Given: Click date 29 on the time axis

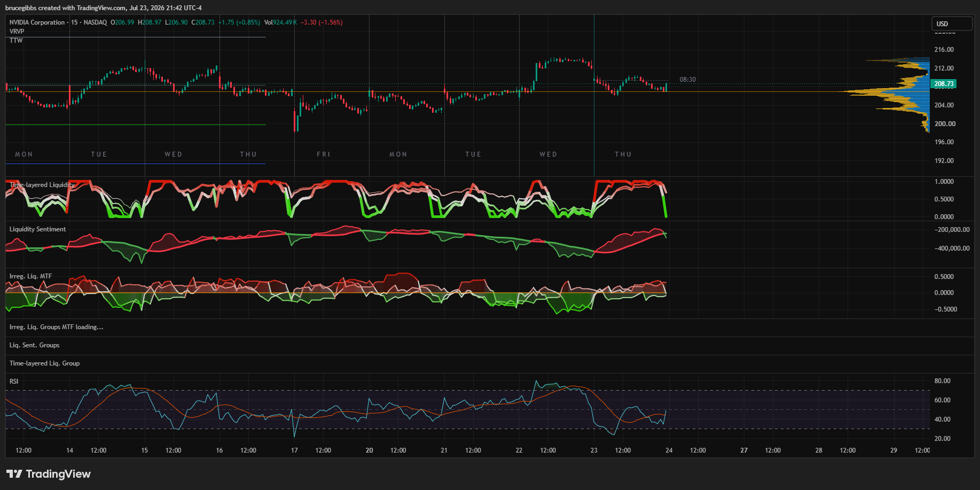Looking at the screenshot, I should coord(893,450).
